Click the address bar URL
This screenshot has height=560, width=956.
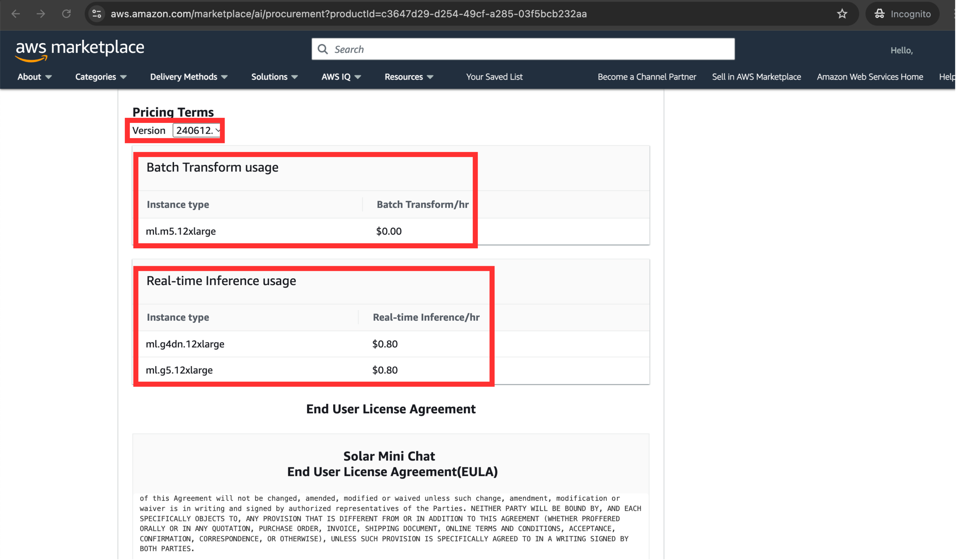pos(349,14)
